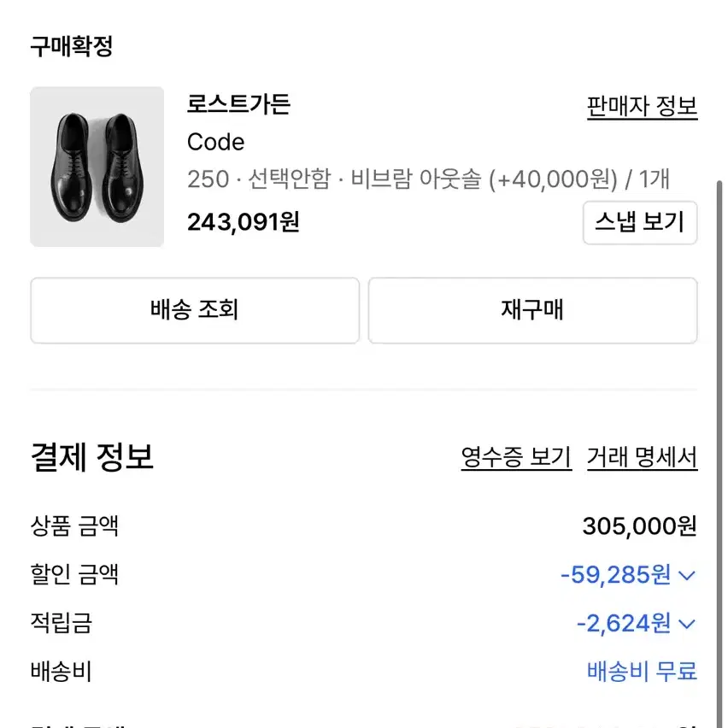Click the 스냅 보기 button
This screenshot has height=728, width=728.
640,222
